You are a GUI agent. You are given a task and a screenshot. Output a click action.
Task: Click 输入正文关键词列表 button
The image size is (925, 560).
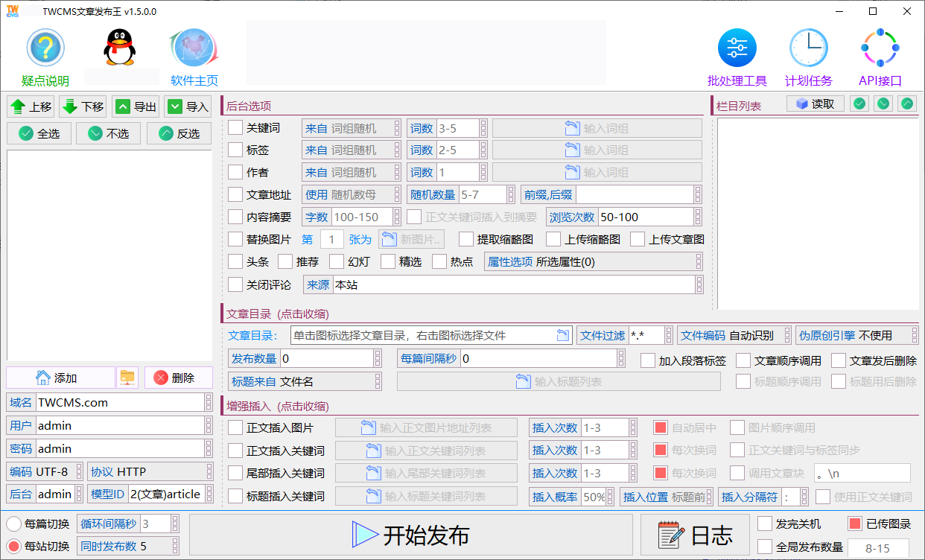pyautogui.click(x=426, y=451)
